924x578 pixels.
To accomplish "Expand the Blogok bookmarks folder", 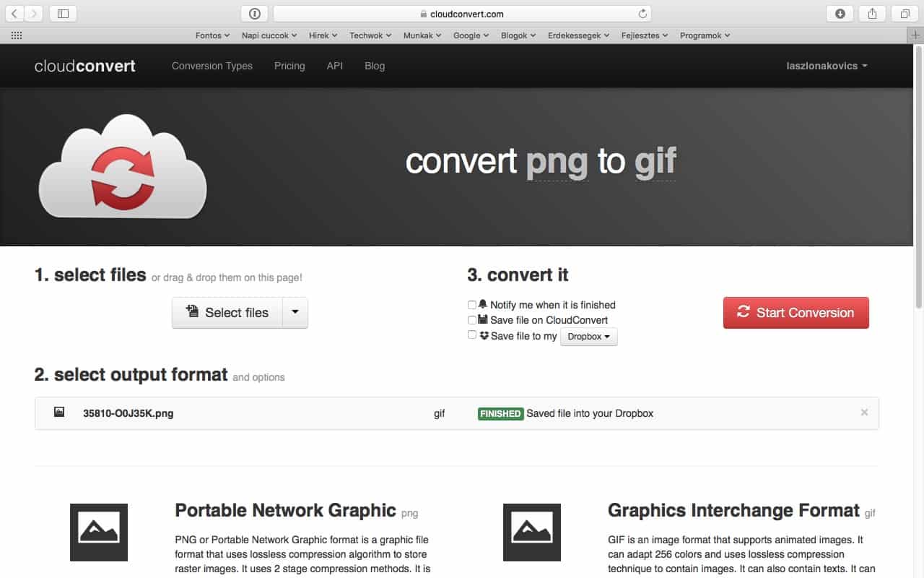I will [x=519, y=35].
